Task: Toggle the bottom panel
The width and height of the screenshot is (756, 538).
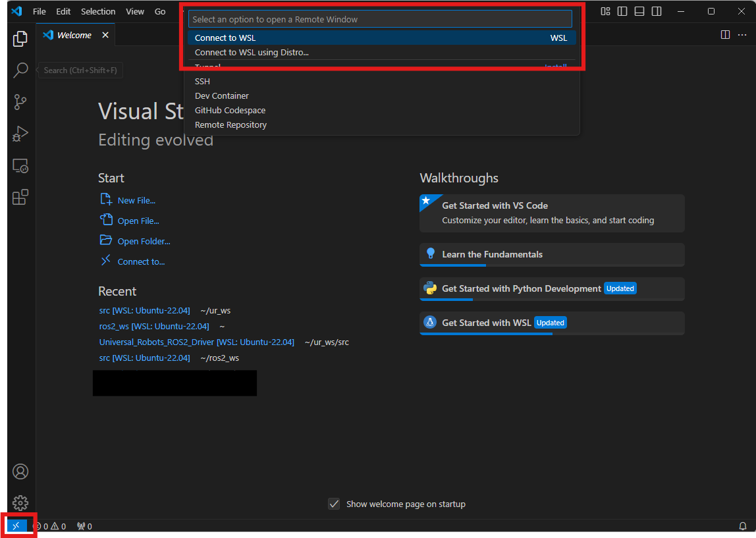Action: (639, 11)
